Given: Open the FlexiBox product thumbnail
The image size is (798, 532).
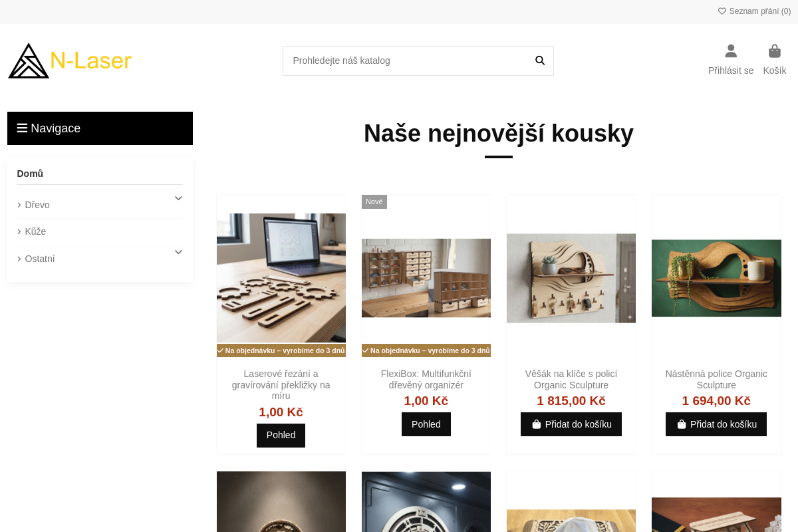Looking at the screenshot, I should pyautogui.click(x=426, y=278).
